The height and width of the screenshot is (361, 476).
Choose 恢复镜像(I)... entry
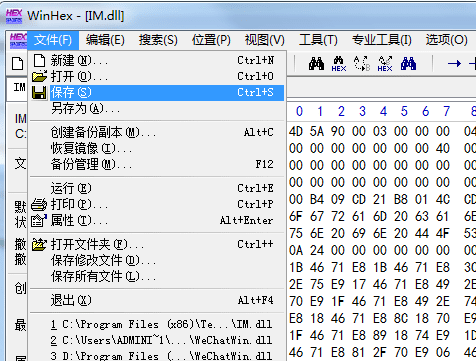point(157,148)
